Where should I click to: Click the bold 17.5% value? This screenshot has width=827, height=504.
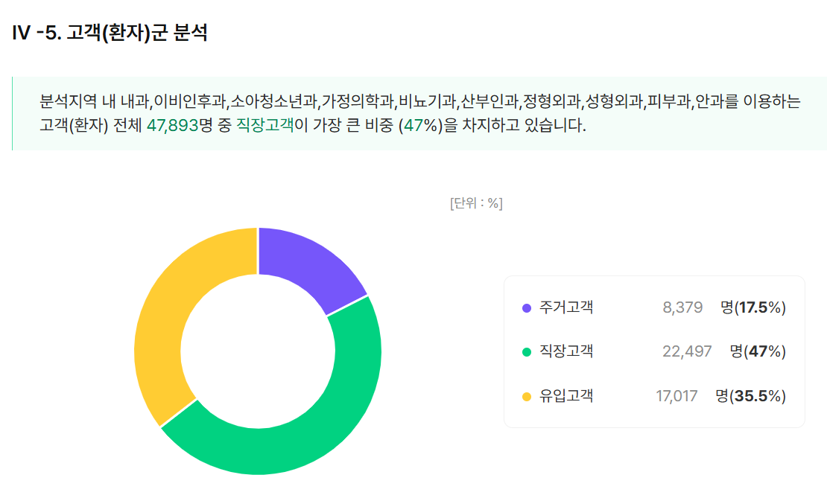coord(759,307)
